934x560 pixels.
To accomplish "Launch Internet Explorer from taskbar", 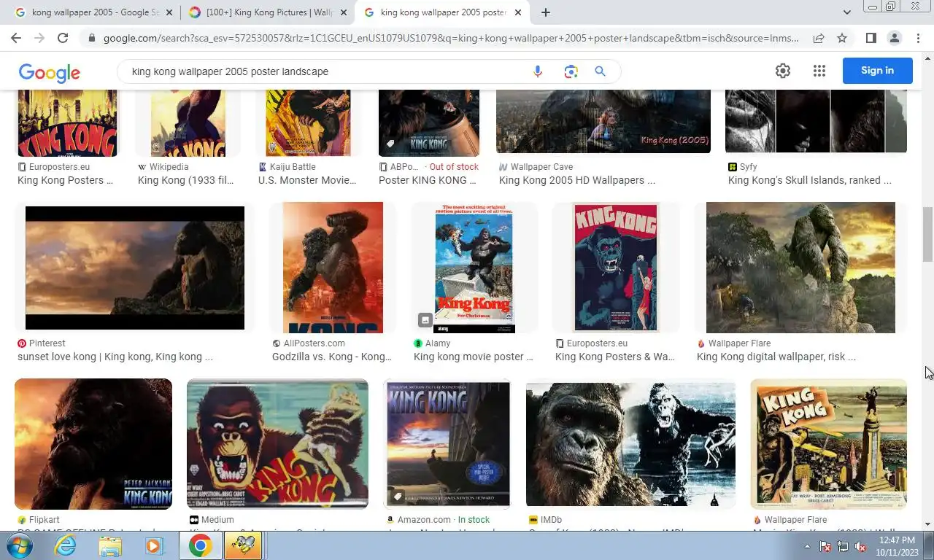I will tap(65, 545).
